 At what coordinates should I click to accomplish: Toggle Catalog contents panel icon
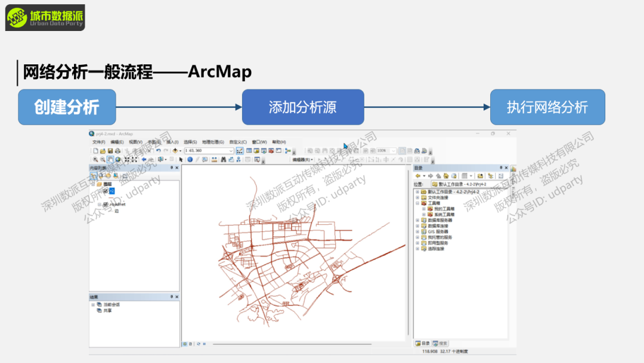click(490, 176)
